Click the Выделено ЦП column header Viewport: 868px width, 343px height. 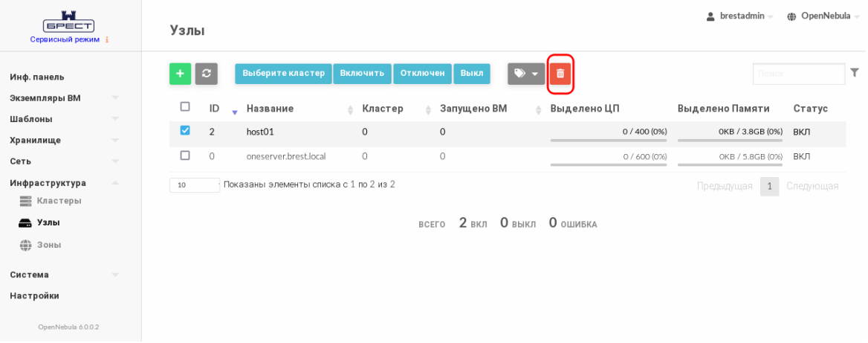585,109
